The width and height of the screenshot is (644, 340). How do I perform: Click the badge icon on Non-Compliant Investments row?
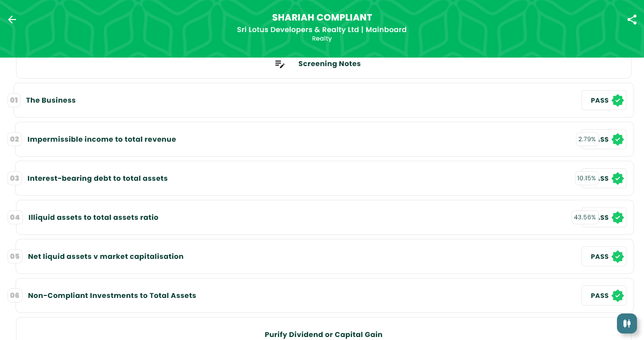coord(617,295)
